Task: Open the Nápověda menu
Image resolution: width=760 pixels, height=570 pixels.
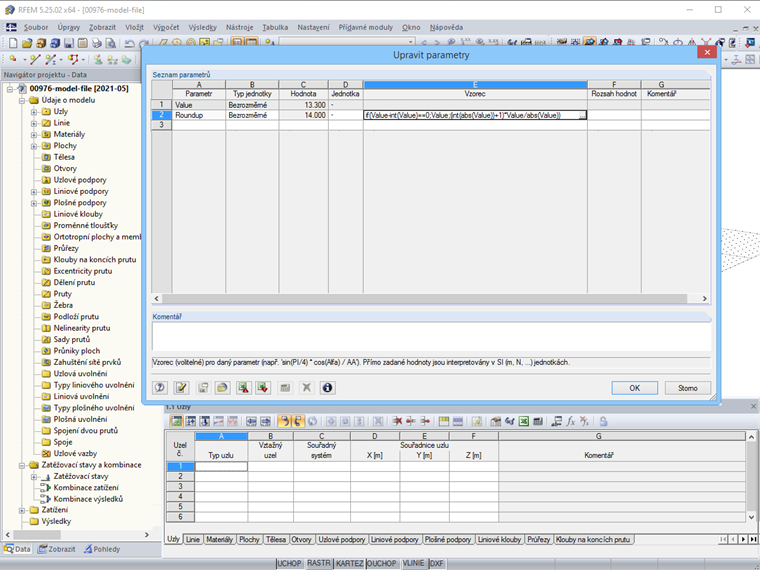Action: [x=446, y=28]
